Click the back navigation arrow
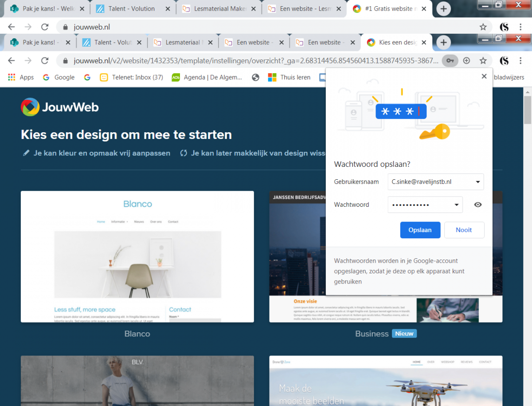The image size is (532, 406). pos(12,60)
